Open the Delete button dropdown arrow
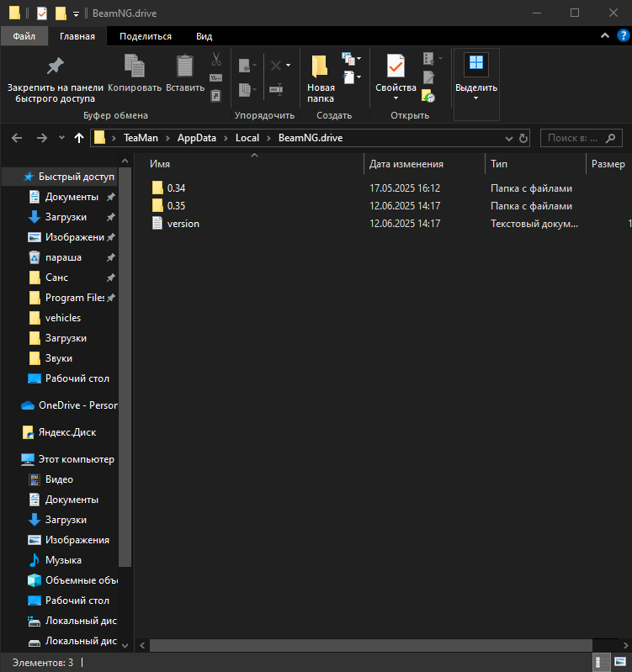Image resolution: width=632 pixels, height=672 pixels. tap(288, 66)
